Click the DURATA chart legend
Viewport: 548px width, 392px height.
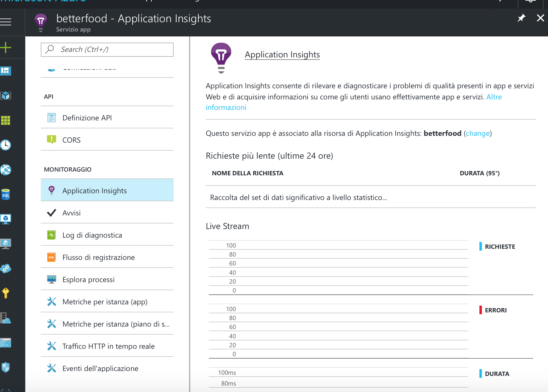tap(494, 374)
